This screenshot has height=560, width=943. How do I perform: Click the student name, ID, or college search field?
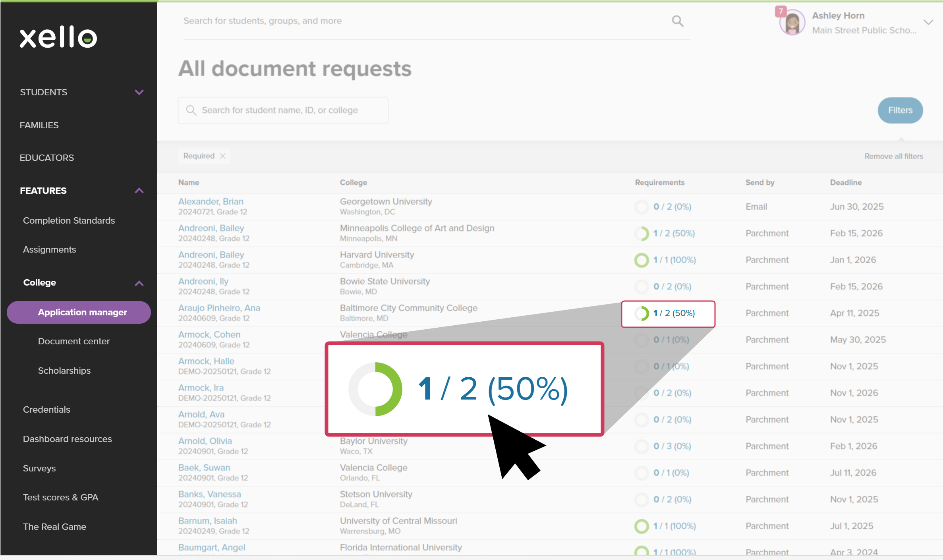283,110
